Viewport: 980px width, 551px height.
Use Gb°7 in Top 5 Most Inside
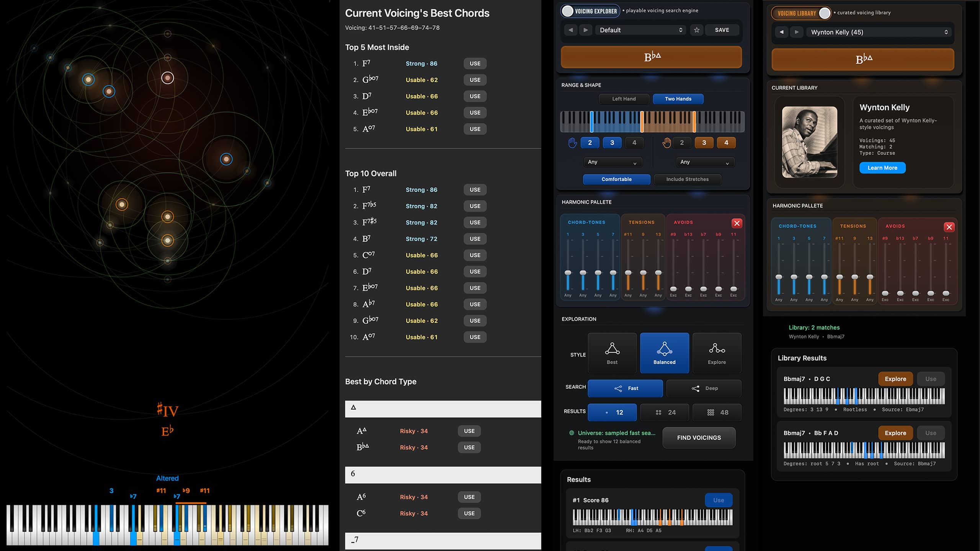pyautogui.click(x=475, y=80)
